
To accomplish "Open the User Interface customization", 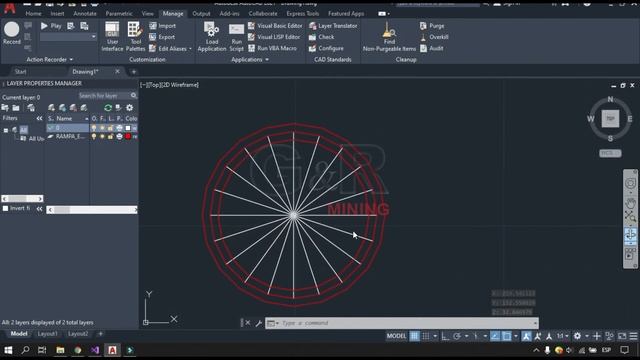I will click(112, 37).
